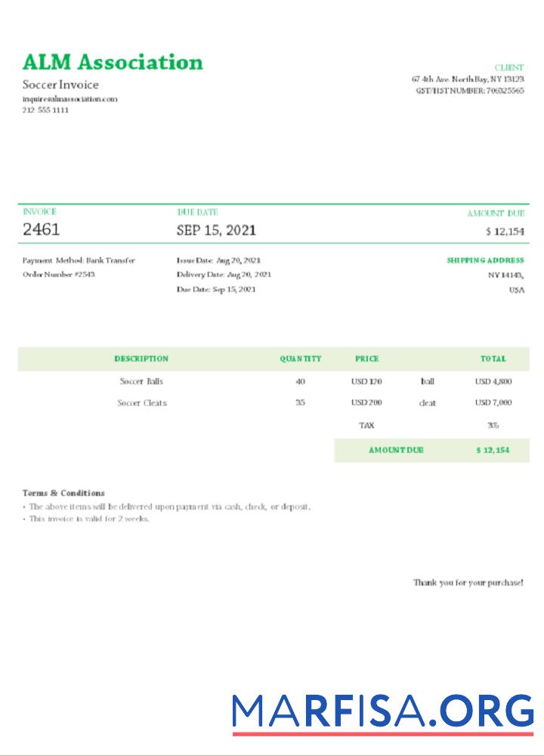The image size is (544, 756).
Task: Select the Payment Method: Bank Transfer text
Action: point(79,260)
